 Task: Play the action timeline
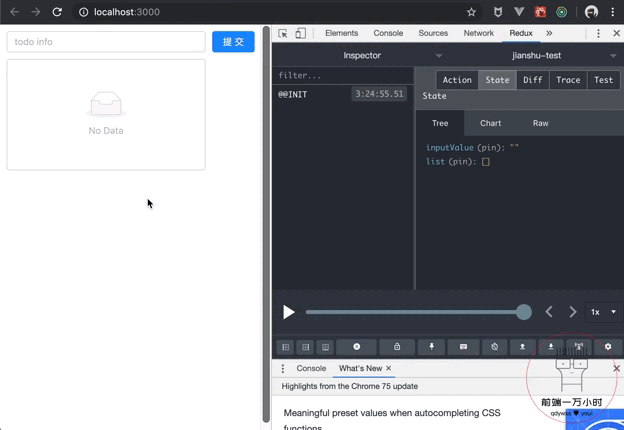click(x=289, y=312)
